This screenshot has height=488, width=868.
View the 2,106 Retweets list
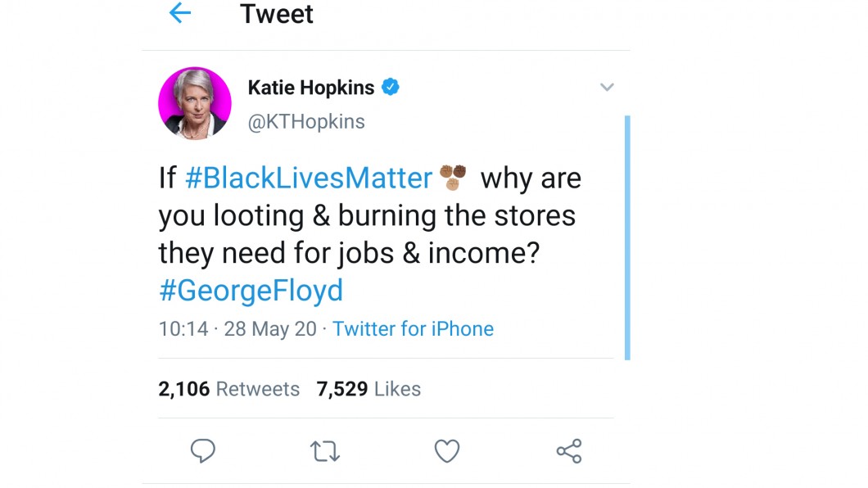point(228,389)
